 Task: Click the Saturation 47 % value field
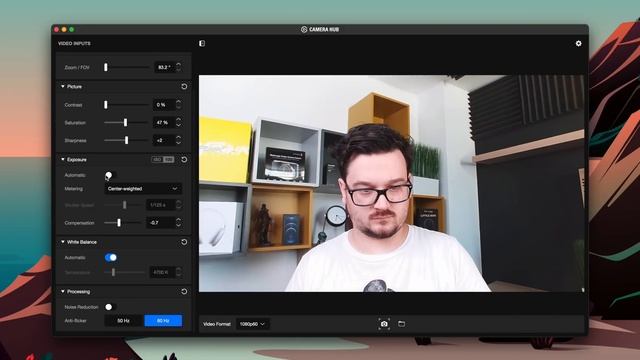pyautogui.click(x=164, y=122)
